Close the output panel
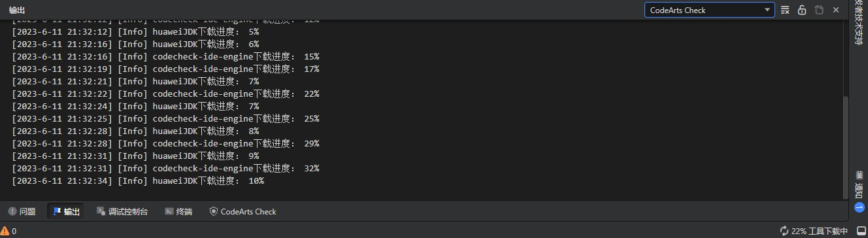This screenshot has height=238, width=868. tap(836, 10)
